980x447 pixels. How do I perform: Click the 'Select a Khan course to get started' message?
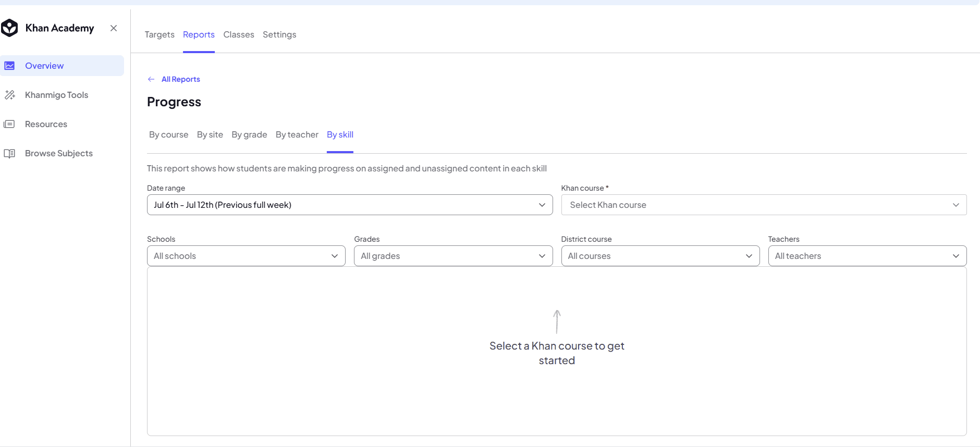[x=557, y=353]
